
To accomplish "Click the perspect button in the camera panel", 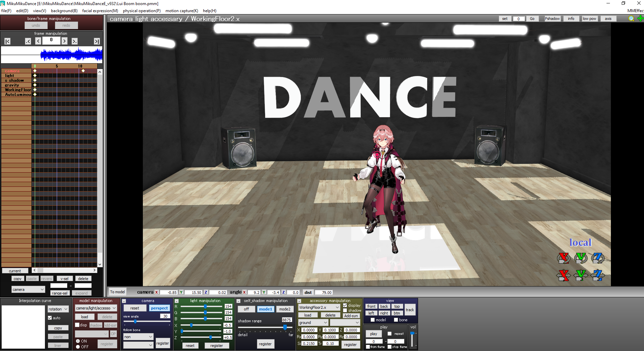I will coord(159,308).
